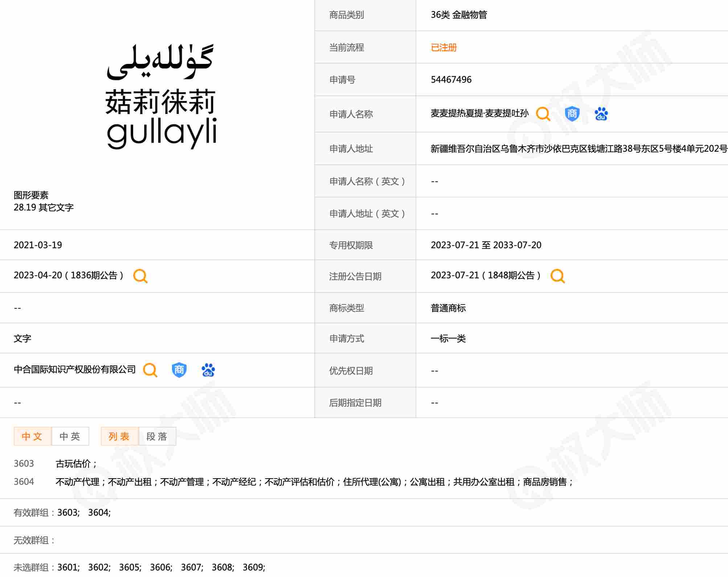Image resolution: width=728 pixels, height=577 pixels.
Task: Click application number 54467496
Action: [451, 80]
